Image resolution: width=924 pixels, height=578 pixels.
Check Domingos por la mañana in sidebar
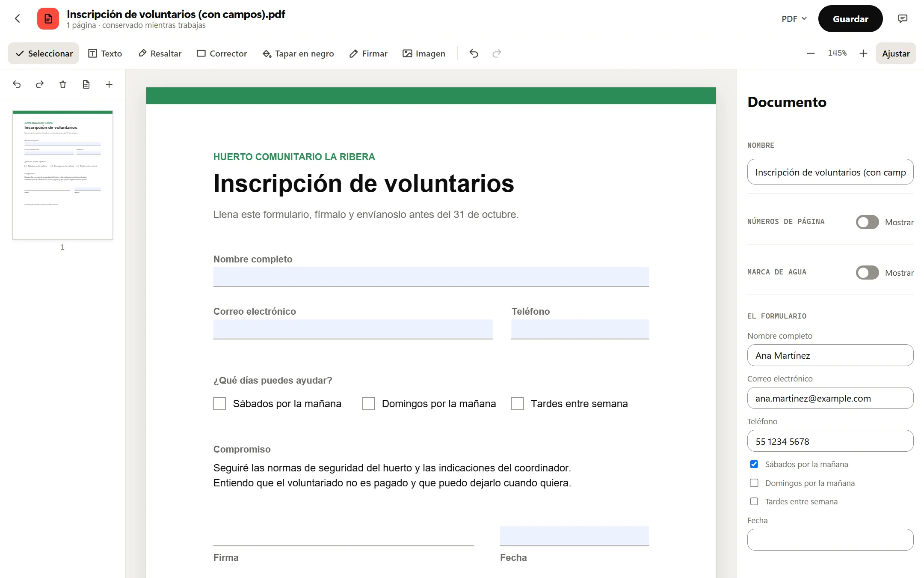pyautogui.click(x=754, y=483)
